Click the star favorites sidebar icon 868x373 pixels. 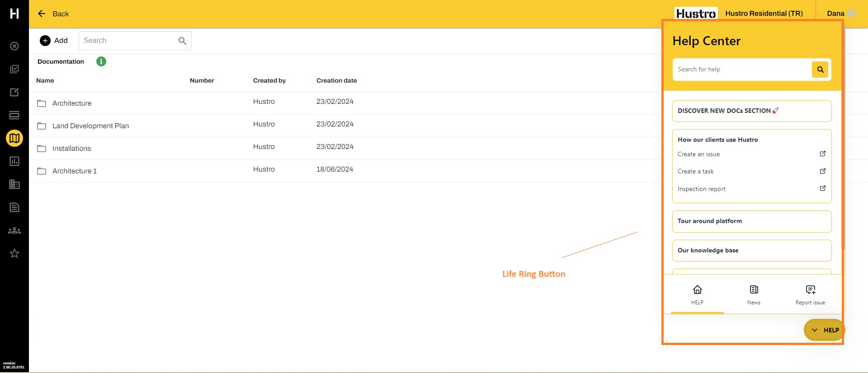tap(14, 253)
